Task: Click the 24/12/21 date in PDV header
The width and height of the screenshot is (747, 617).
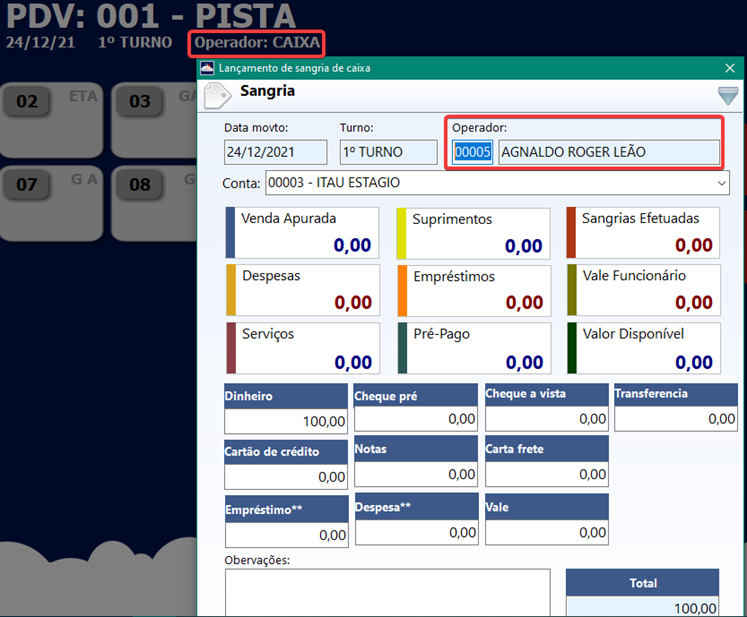Action: click(x=40, y=42)
